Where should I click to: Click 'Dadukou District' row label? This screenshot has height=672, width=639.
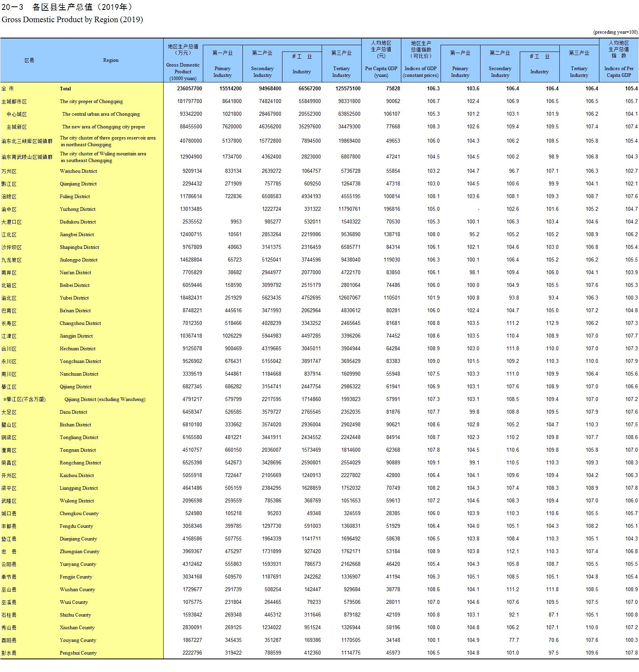tap(78, 222)
